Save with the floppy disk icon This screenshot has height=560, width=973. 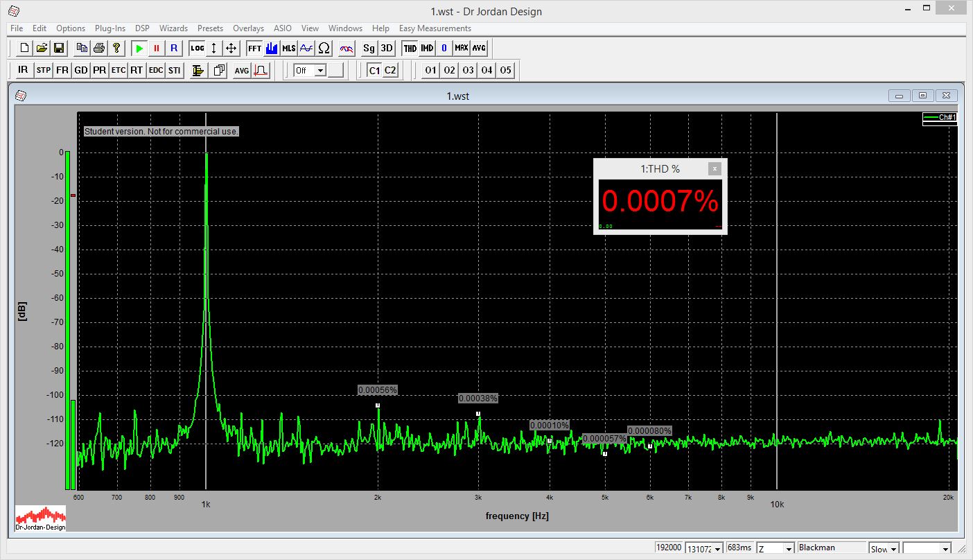59,48
